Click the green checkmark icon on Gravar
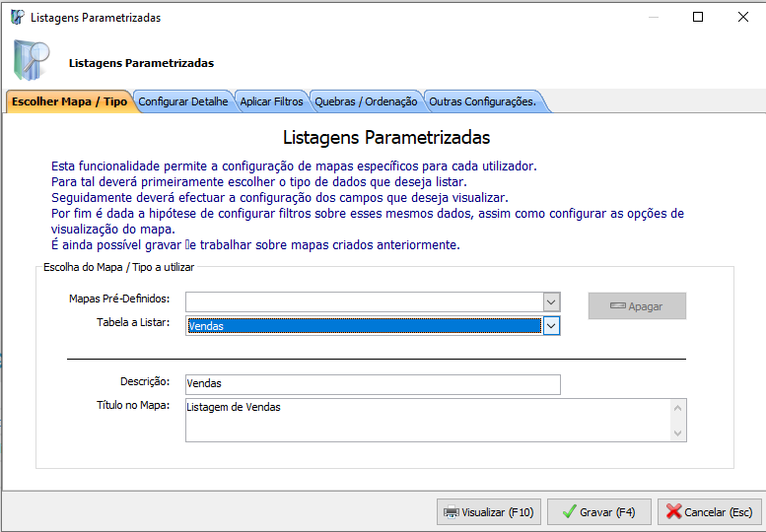 [x=568, y=512]
